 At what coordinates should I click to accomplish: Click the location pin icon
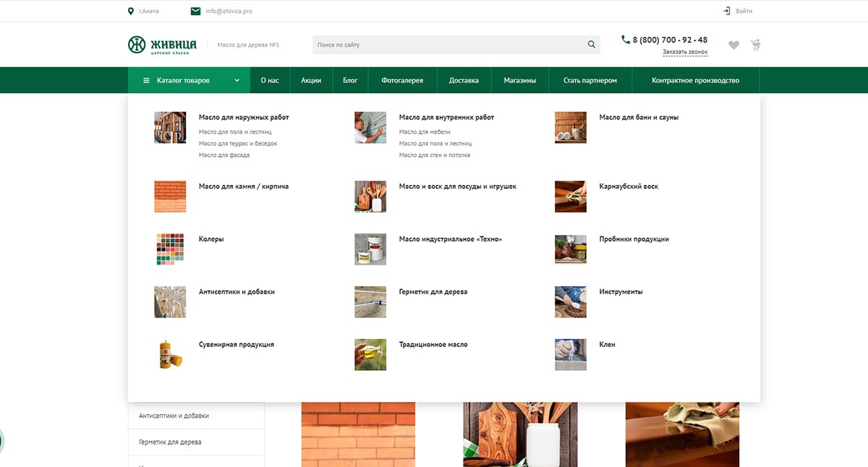131,11
